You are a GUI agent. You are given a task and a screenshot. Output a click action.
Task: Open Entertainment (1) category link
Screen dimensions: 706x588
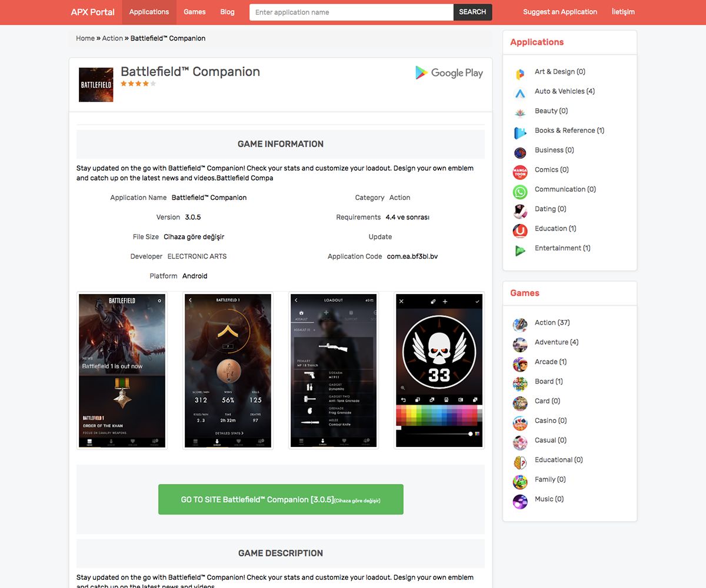[562, 248]
